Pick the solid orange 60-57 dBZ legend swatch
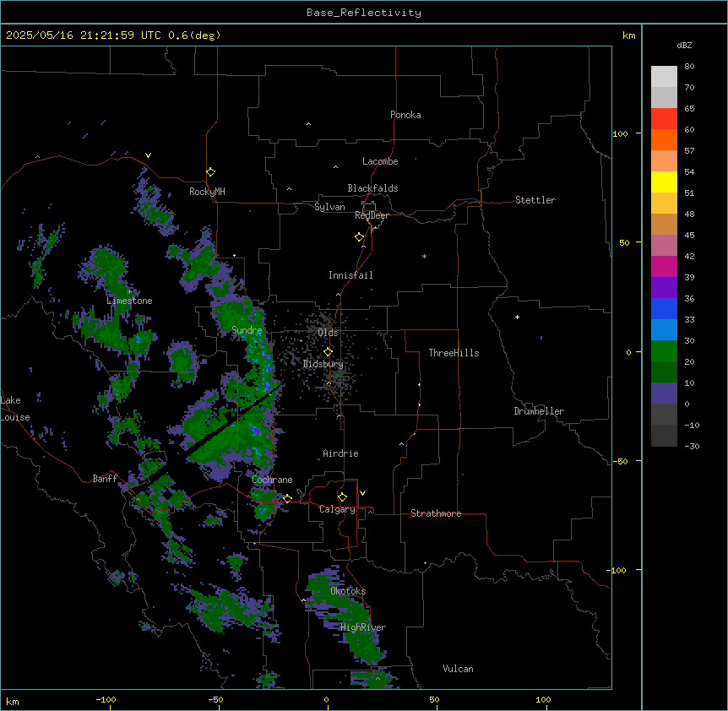 (664, 139)
